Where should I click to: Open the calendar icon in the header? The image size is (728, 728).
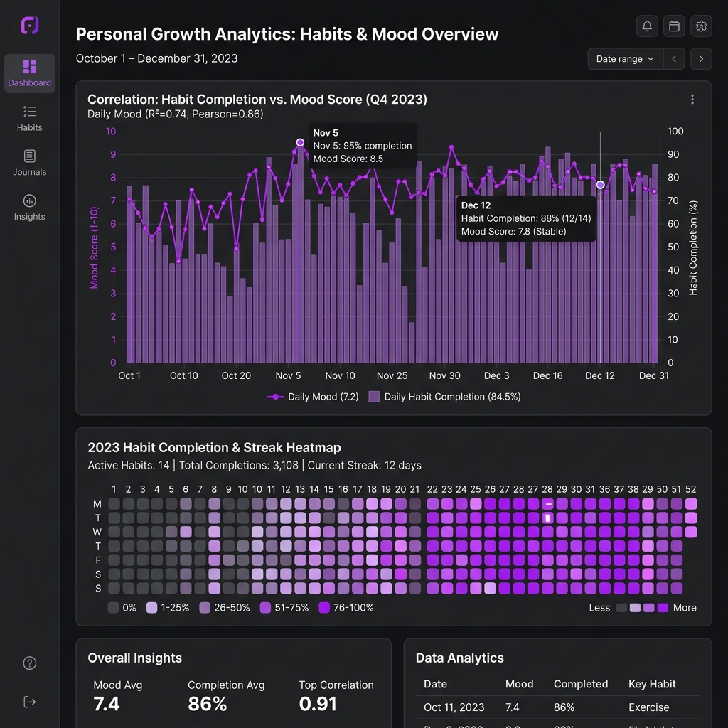tap(674, 26)
